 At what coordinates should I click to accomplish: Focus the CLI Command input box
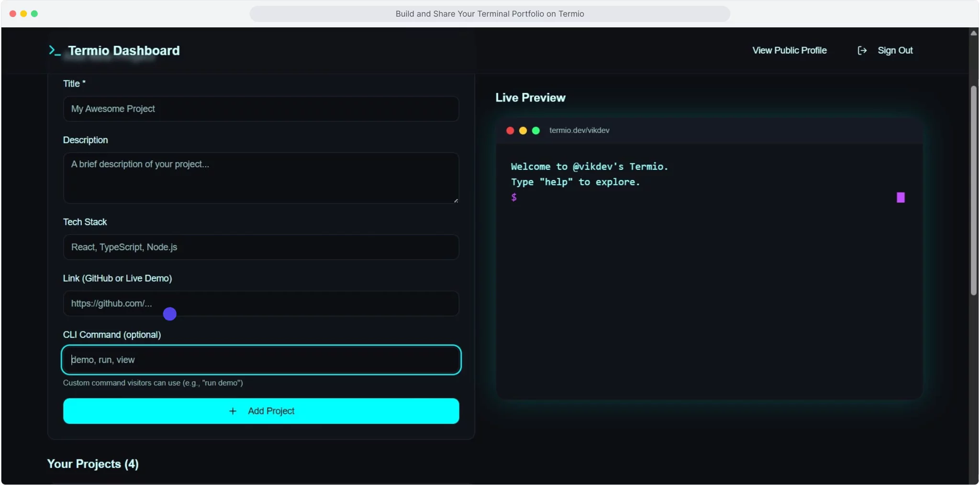coord(261,360)
